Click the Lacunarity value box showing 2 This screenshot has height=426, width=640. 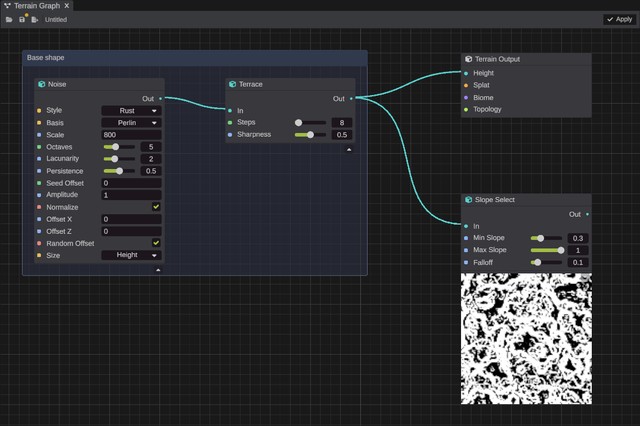tap(151, 159)
